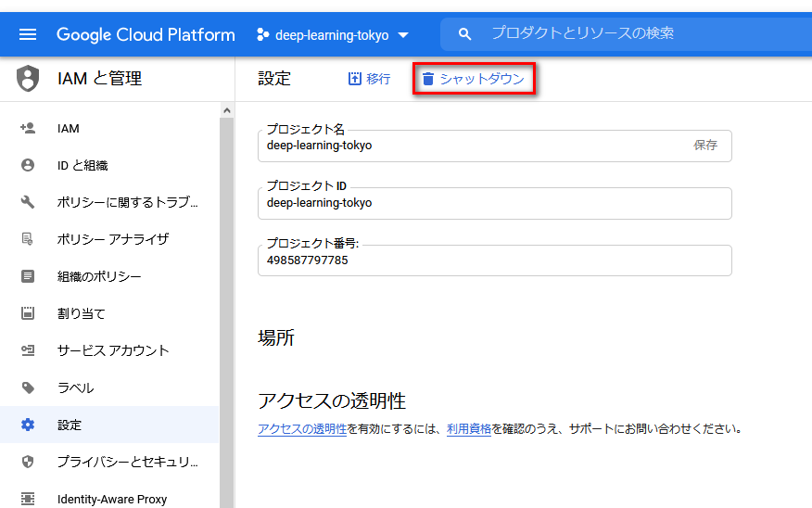Click the シャットダウン trash icon
The height and width of the screenshot is (508, 812).
[x=427, y=79]
